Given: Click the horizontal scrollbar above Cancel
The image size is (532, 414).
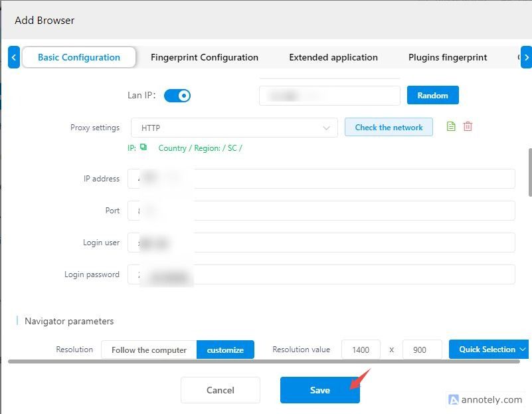Looking at the screenshot, I should tap(264, 362).
